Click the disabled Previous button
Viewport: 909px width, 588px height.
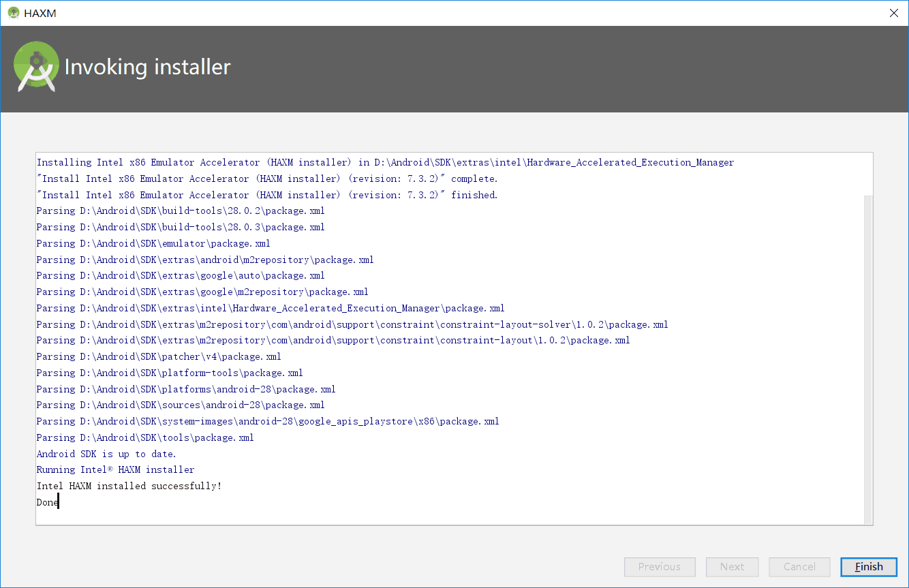(660, 567)
